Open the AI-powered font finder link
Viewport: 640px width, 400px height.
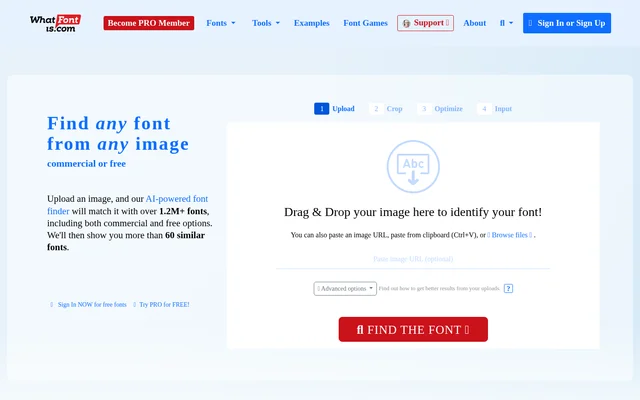coord(127,205)
